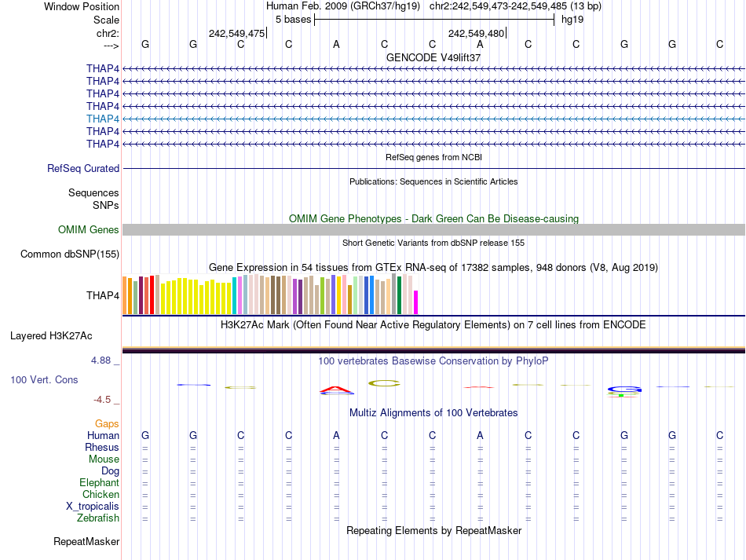Select the X_tropicalis alignment row label
This screenshot has width=746, height=560.
tap(93, 507)
